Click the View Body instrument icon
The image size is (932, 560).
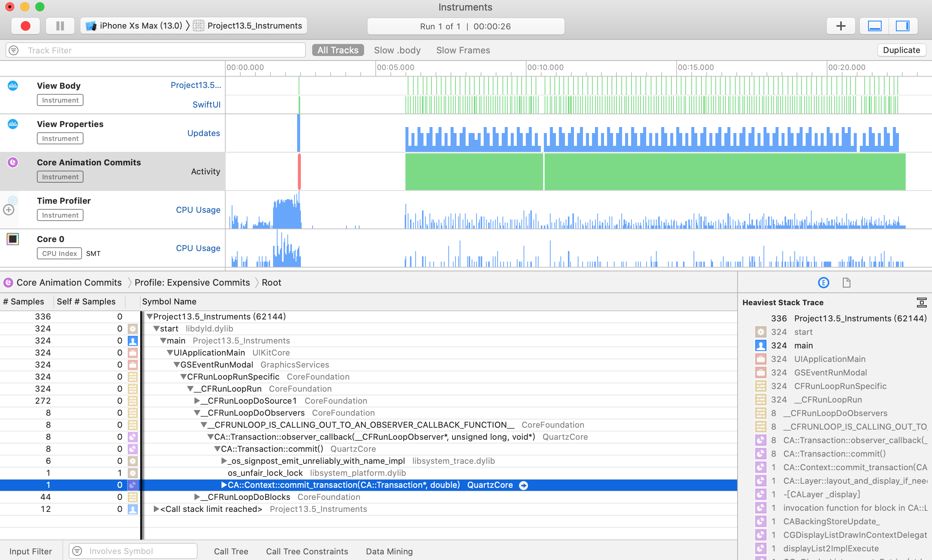(13, 86)
